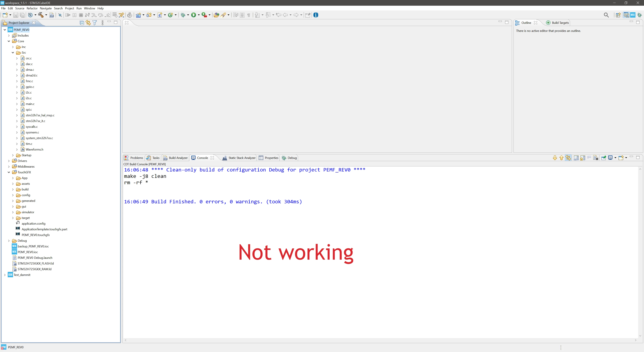
Task: Click the hammer Build icon in toolbar
Action: pyautogui.click(x=41, y=15)
